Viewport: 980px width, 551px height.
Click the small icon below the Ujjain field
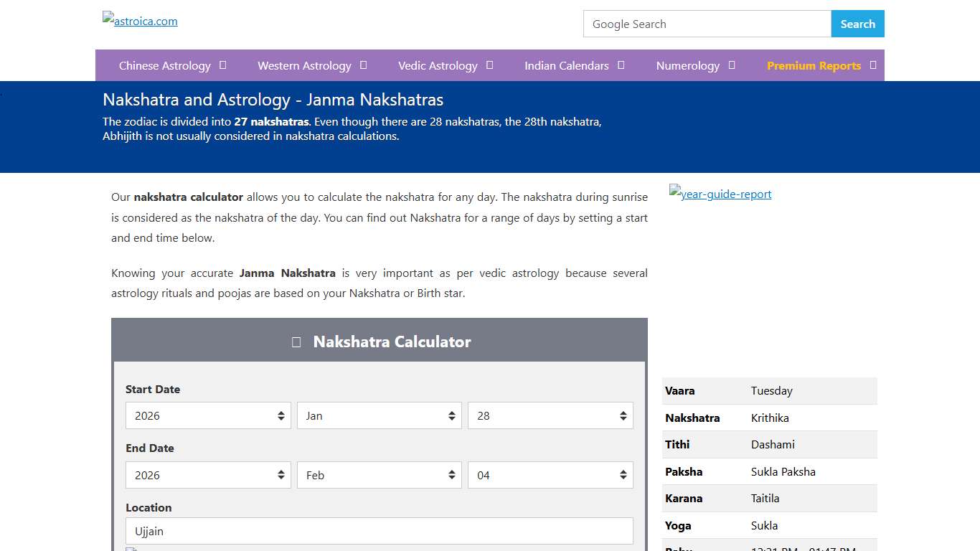pyautogui.click(x=131, y=549)
